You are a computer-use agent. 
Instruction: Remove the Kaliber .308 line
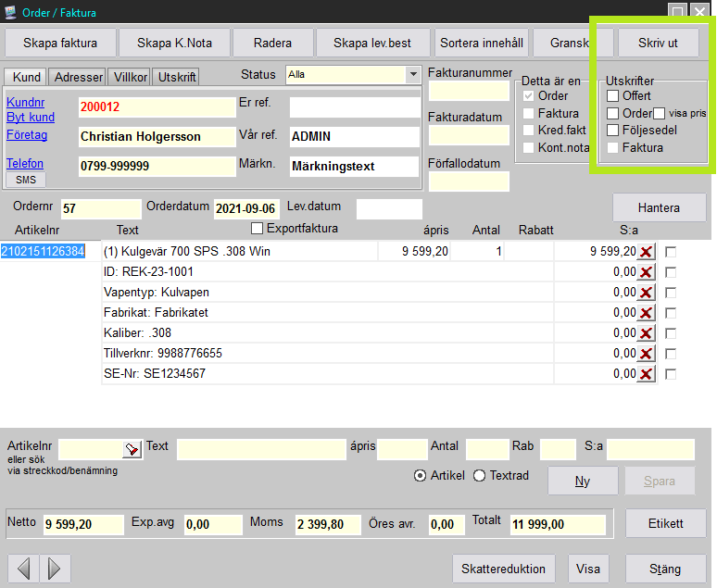[646, 333]
